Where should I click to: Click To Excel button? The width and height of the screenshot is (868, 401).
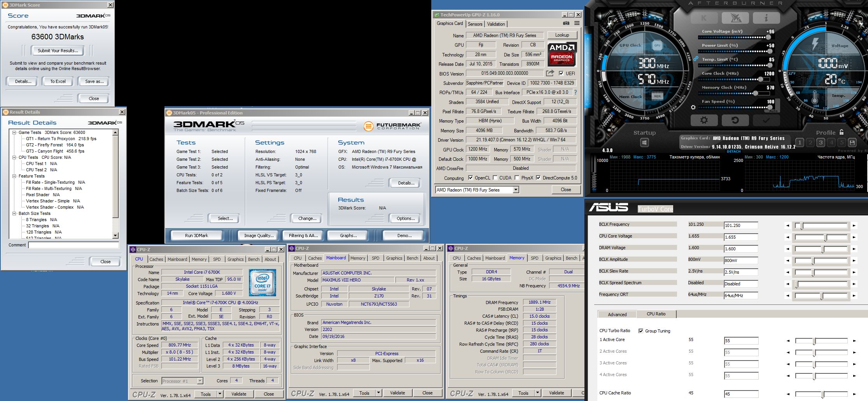[58, 81]
